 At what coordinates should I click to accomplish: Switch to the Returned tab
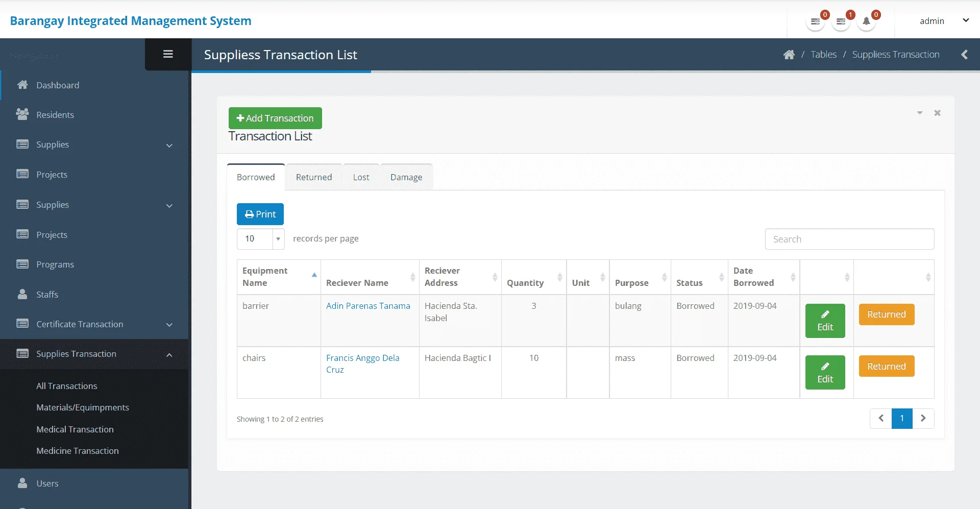pyautogui.click(x=314, y=177)
